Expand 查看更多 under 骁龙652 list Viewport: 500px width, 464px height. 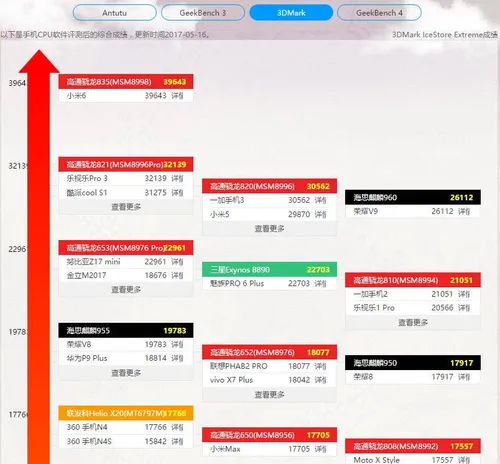(269, 395)
